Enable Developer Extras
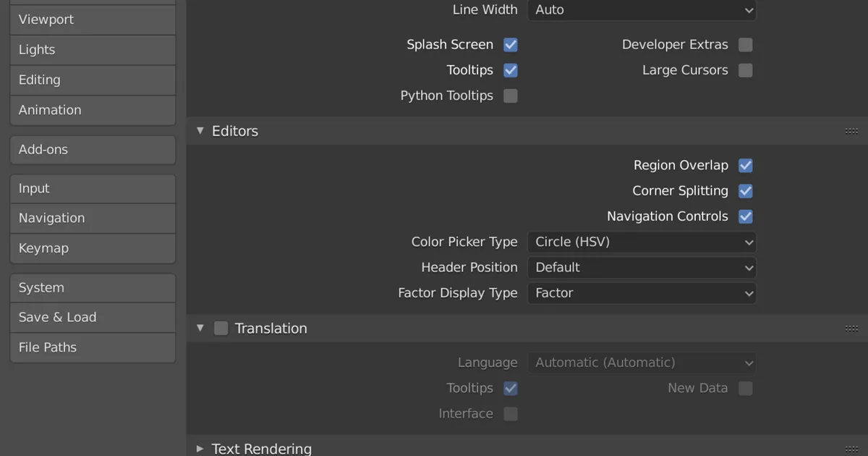Image resolution: width=868 pixels, height=456 pixels. (x=746, y=45)
